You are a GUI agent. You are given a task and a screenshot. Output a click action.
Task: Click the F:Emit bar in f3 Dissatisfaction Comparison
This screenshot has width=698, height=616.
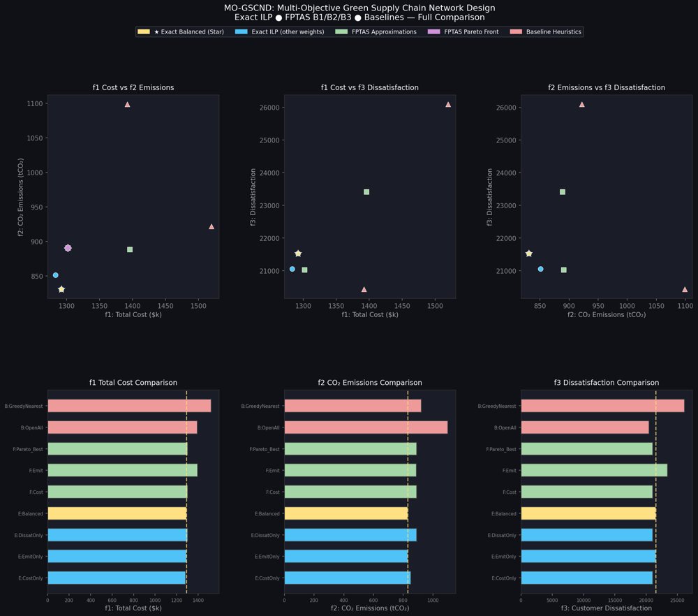click(594, 470)
